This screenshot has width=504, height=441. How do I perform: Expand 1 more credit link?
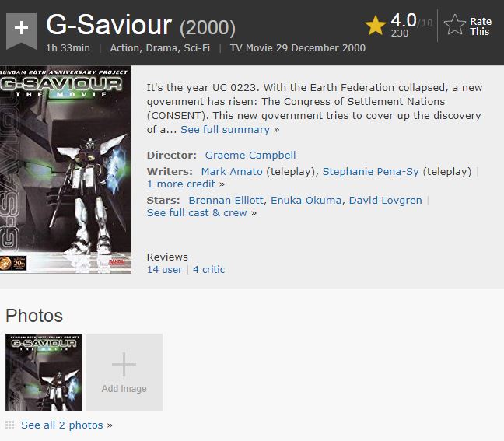[x=185, y=184]
